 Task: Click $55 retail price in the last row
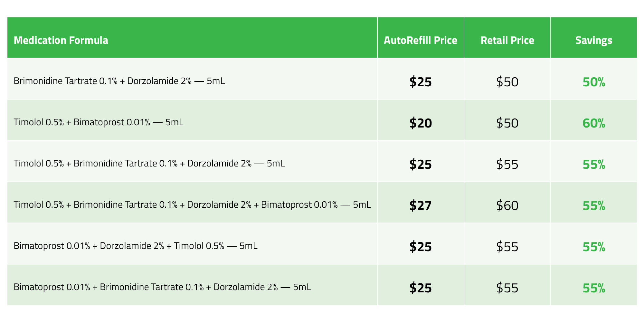507,288
